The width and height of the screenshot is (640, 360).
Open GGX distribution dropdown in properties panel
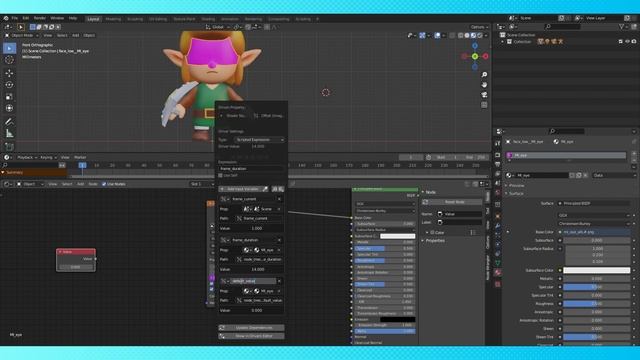(x=594, y=215)
